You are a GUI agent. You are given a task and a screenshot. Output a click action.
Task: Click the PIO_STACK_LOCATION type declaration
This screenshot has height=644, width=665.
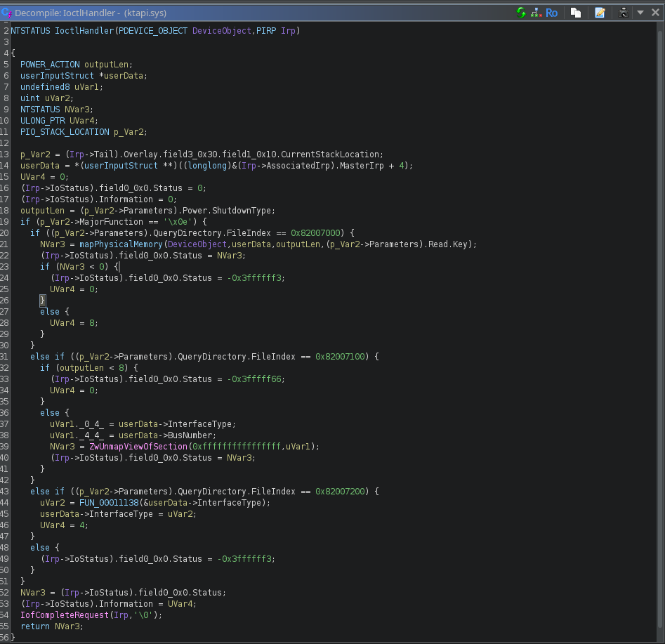(65, 132)
